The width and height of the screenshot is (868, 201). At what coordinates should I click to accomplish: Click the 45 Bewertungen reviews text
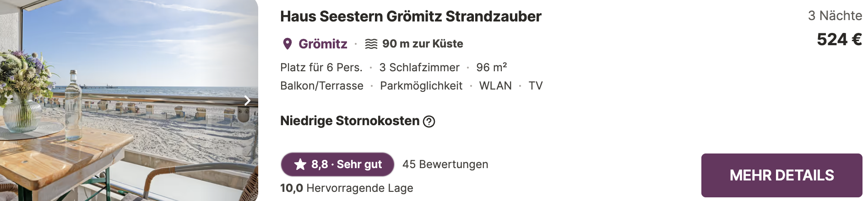coord(445,164)
